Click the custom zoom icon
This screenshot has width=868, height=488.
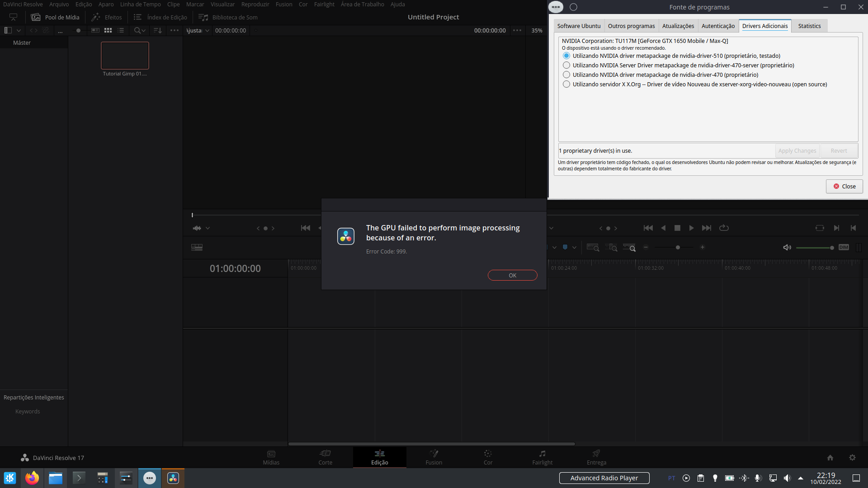coord(629,247)
